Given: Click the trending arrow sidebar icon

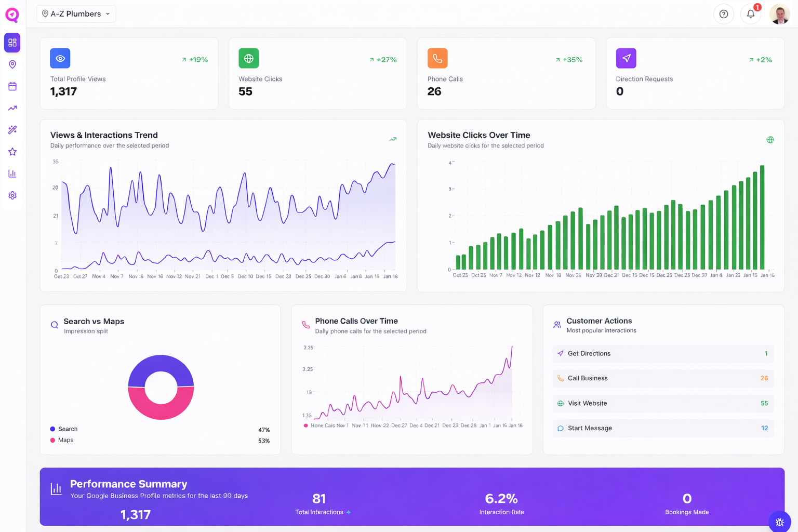Looking at the screenshot, I should (12, 108).
